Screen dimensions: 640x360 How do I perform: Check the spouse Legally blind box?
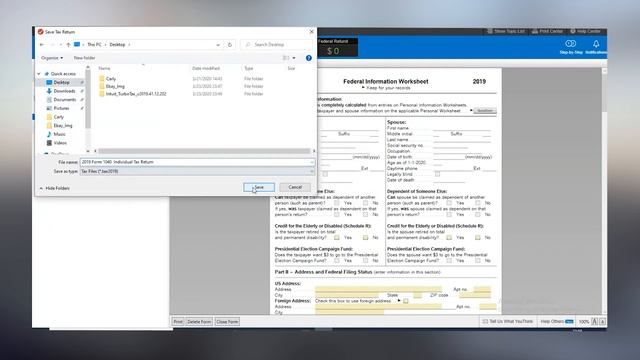437,174
